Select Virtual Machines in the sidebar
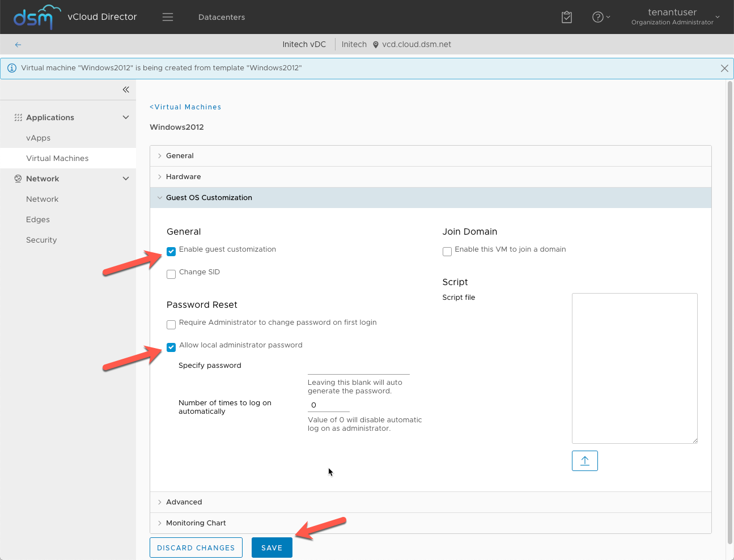Screen dimensions: 734x560 coord(68,158)
